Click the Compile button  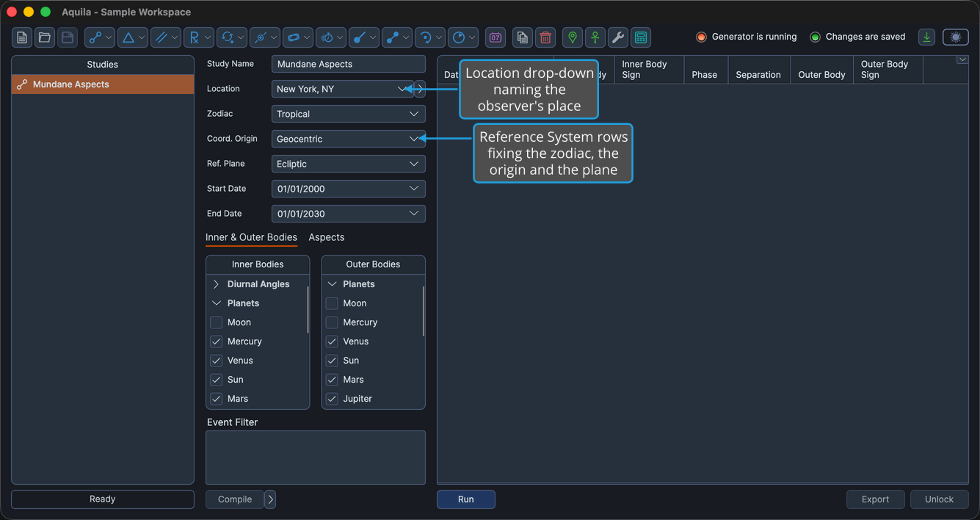235,499
